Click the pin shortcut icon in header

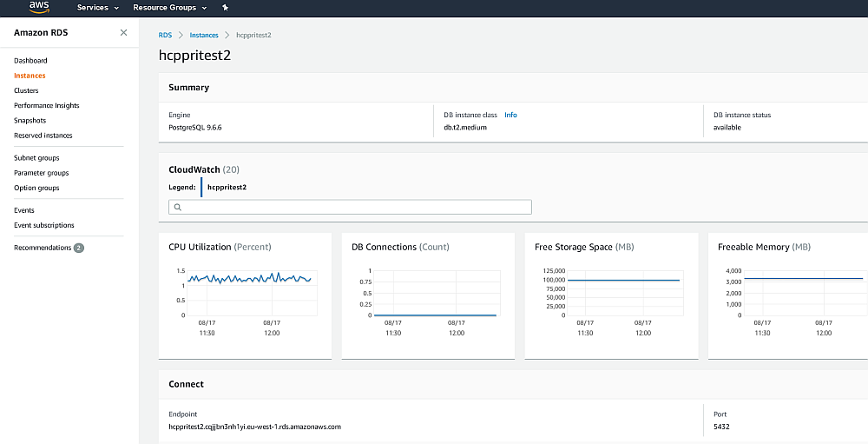226,8
